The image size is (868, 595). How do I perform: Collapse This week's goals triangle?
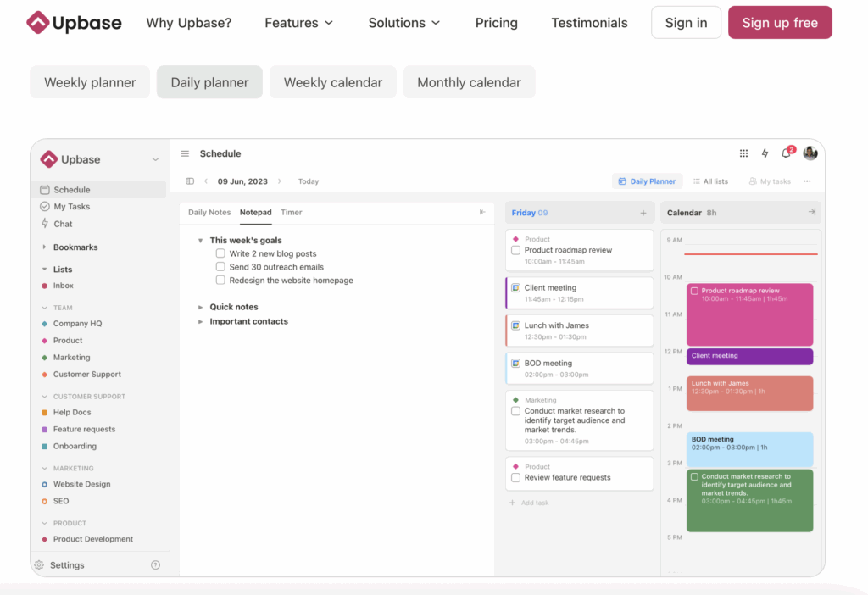[x=200, y=240]
